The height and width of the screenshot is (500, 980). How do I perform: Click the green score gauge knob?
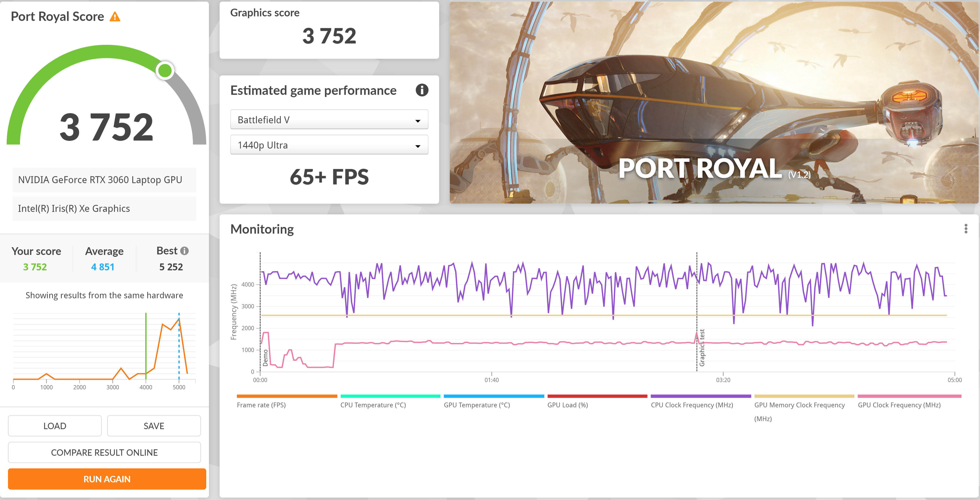[x=165, y=70]
